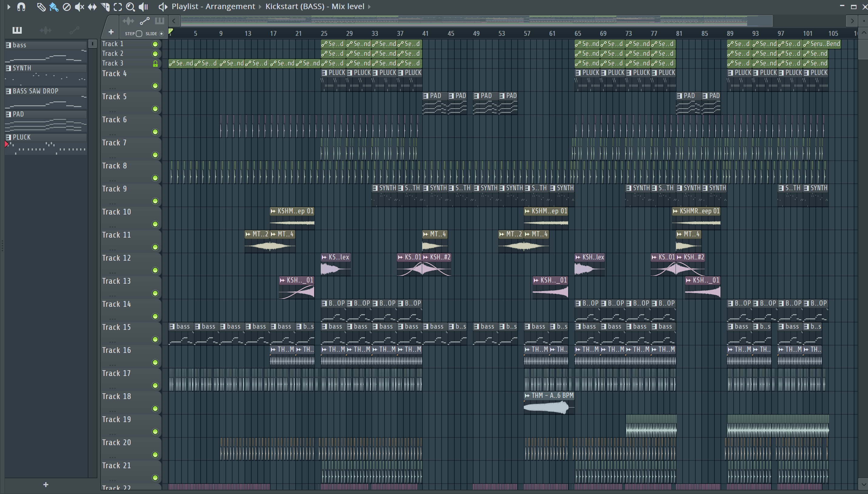This screenshot has height=494, width=868.
Task: Mute Track 4 with its green dot
Action: pos(155,86)
